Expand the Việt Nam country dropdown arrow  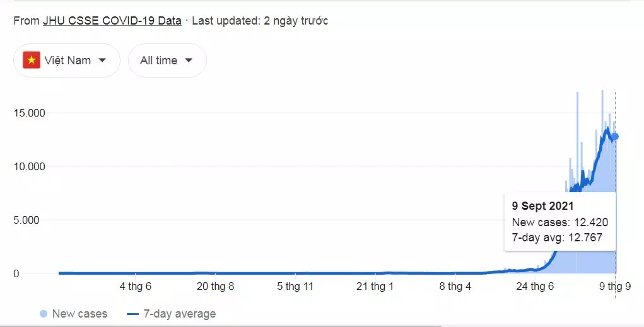pyautogui.click(x=102, y=60)
